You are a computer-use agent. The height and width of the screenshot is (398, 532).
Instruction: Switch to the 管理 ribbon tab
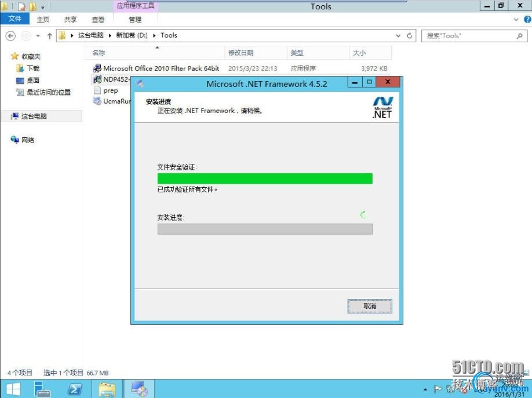pyautogui.click(x=135, y=20)
